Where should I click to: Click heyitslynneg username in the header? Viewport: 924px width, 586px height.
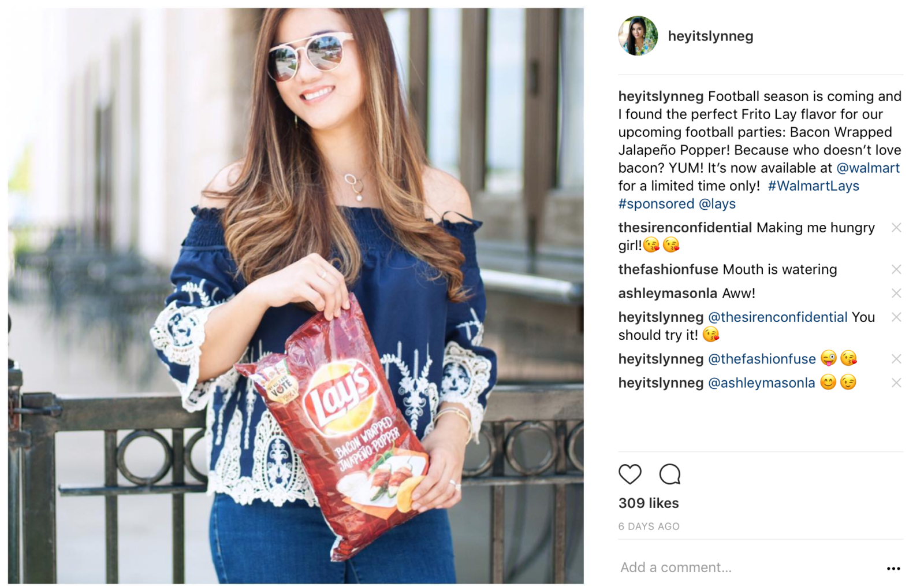710,36
